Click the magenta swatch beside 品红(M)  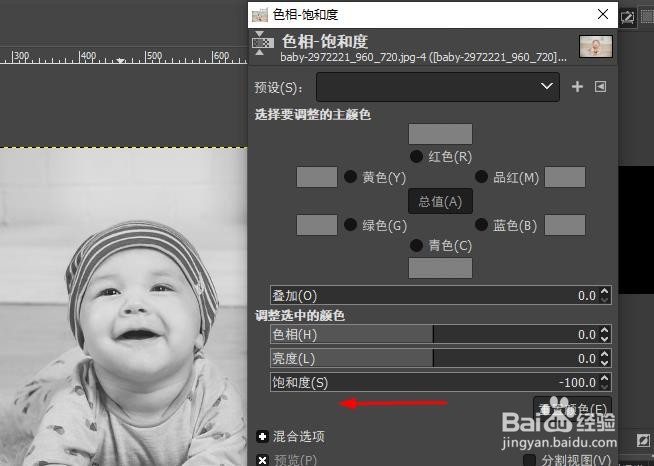tap(565, 177)
